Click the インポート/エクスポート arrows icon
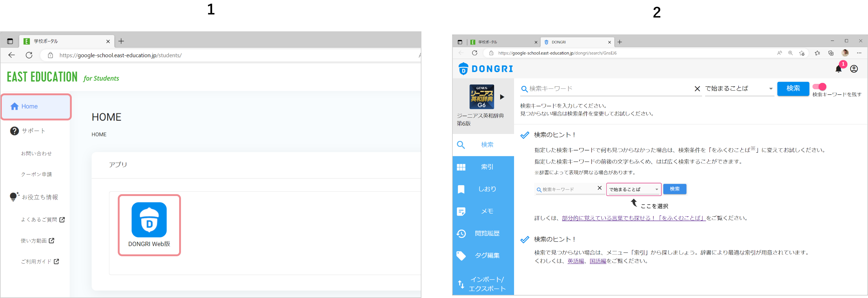Image resolution: width=868 pixels, height=298 pixels. click(x=461, y=284)
